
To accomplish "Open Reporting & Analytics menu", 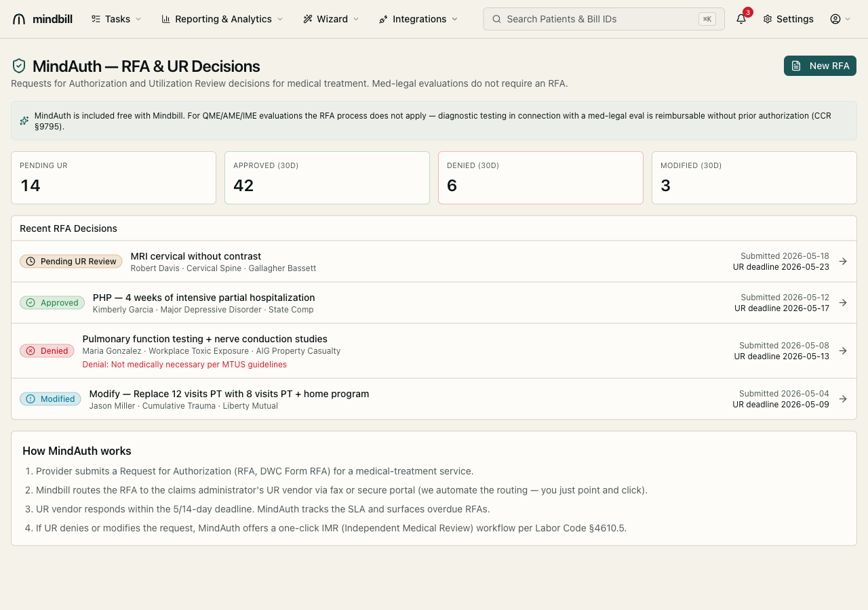I will click(x=222, y=19).
